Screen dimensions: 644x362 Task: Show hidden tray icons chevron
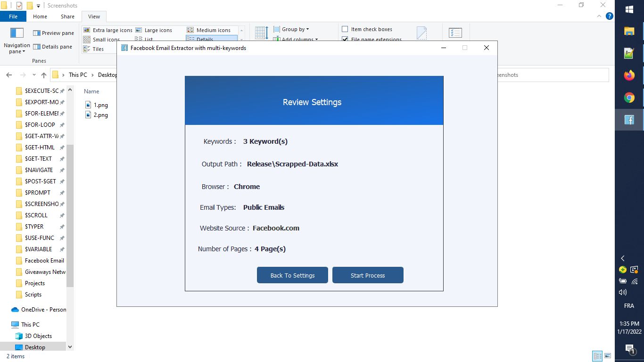pos(623,258)
